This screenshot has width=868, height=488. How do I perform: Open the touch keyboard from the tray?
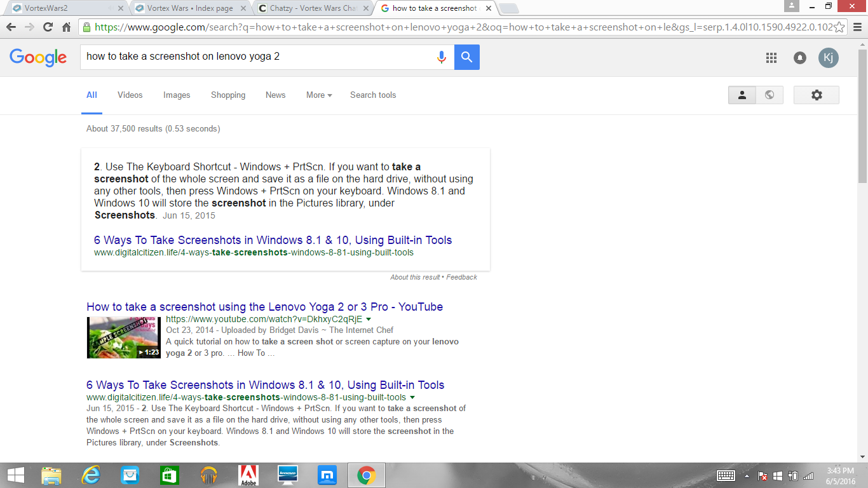pyautogui.click(x=726, y=475)
